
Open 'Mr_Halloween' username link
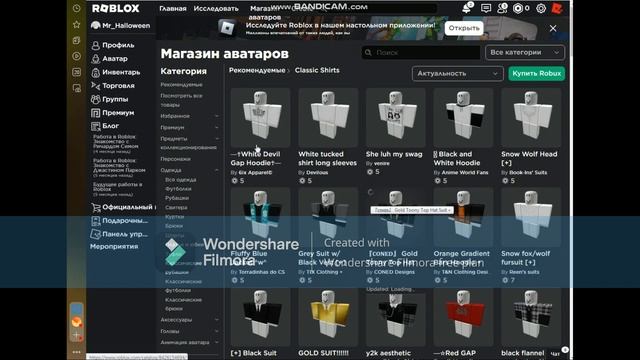tap(126, 25)
